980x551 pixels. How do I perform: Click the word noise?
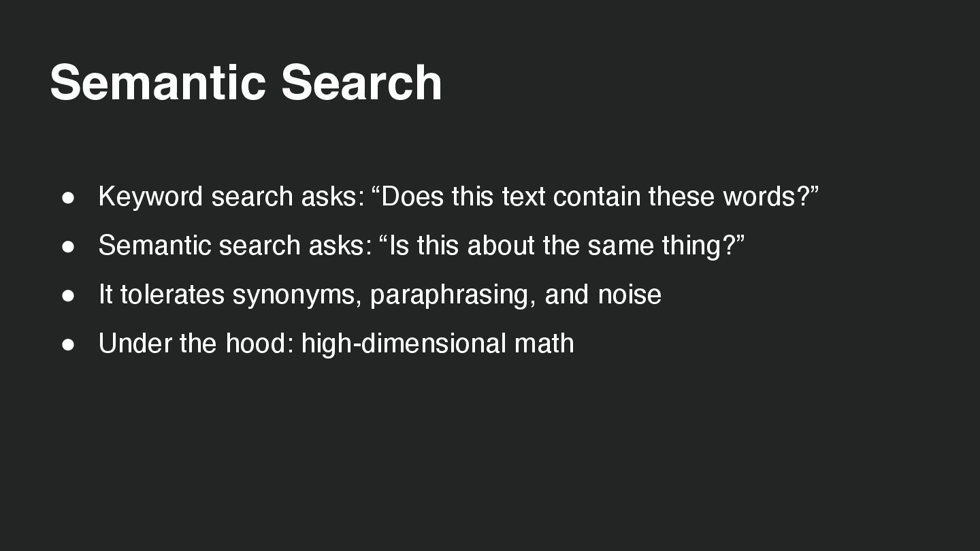630,295
